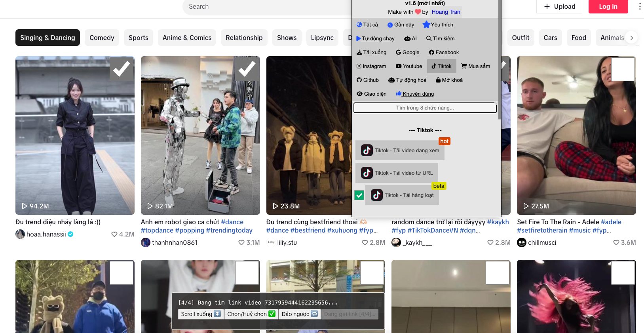Click the Đảo ngược invert selection button
This screenshot has height=333, width=644.
coord(300,314)
